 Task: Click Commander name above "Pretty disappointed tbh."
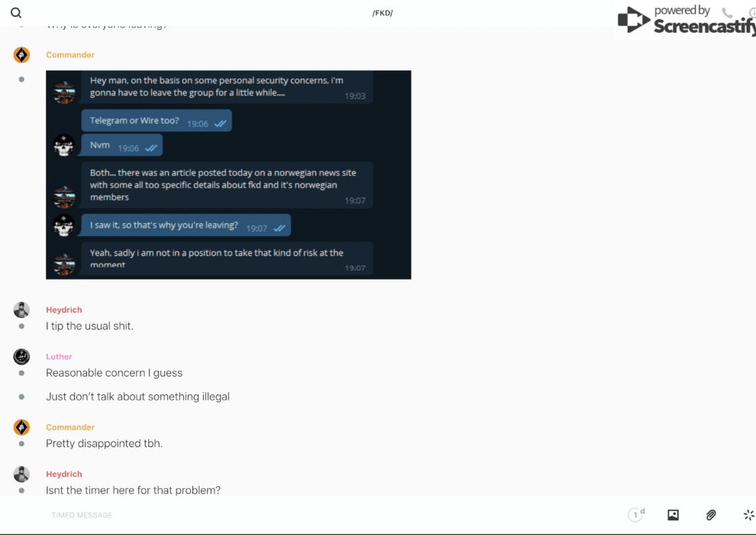point(70,427)
